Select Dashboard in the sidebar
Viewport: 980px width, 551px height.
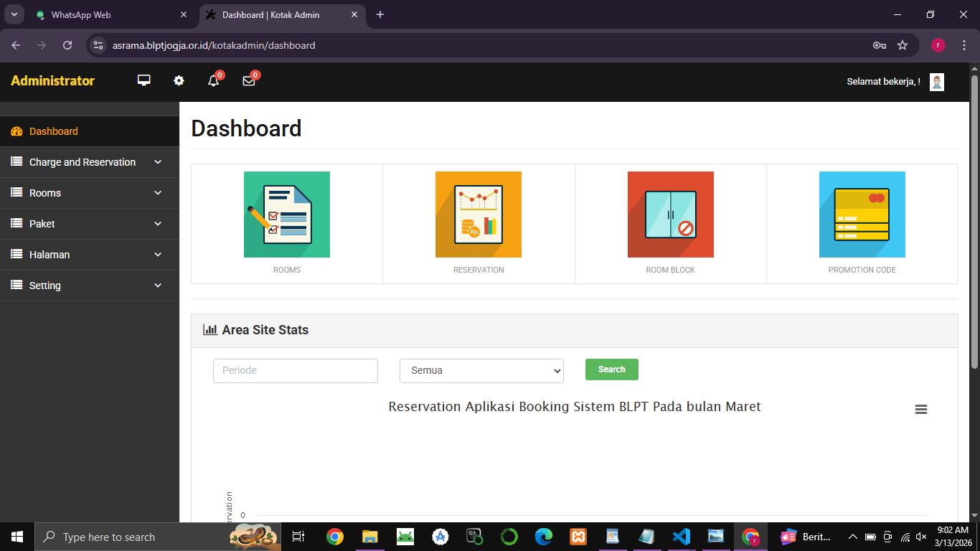[x=54, y=131]
